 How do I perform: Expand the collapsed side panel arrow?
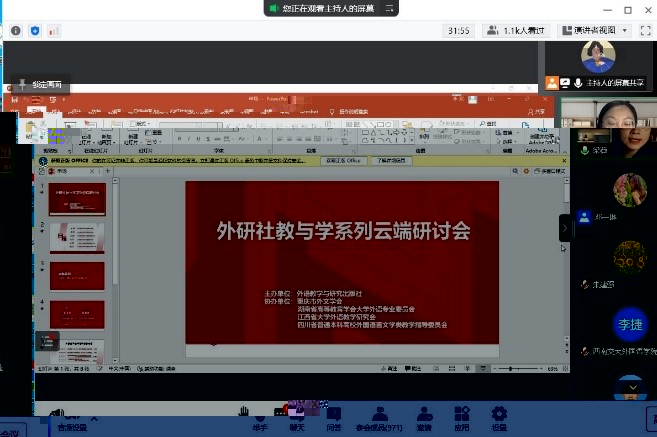point(564,228)
